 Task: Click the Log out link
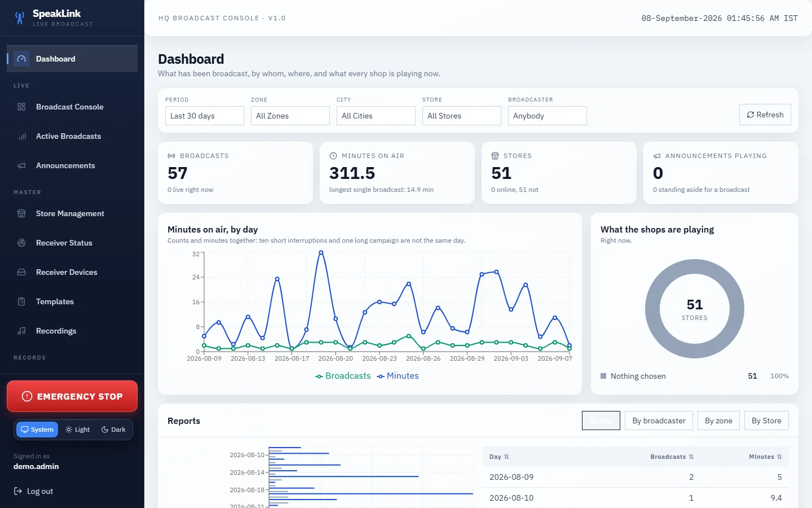pyautogui.click(x=33, y=491)
